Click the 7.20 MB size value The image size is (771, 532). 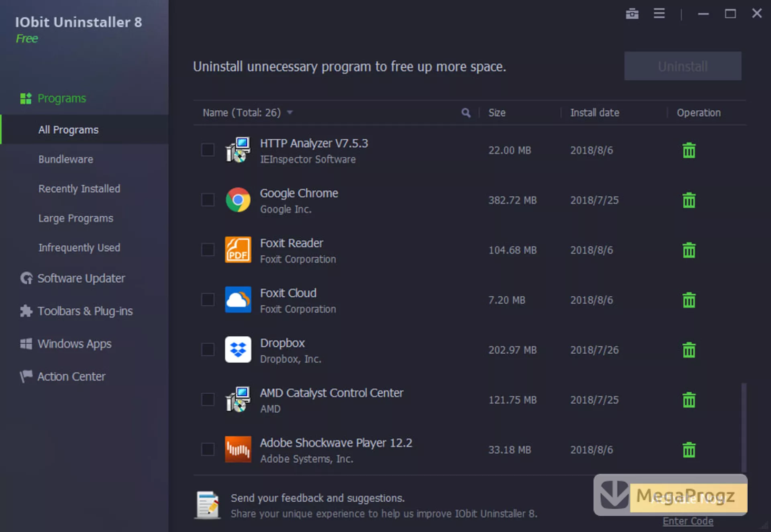pyautogui.click(x=507, y=300)
